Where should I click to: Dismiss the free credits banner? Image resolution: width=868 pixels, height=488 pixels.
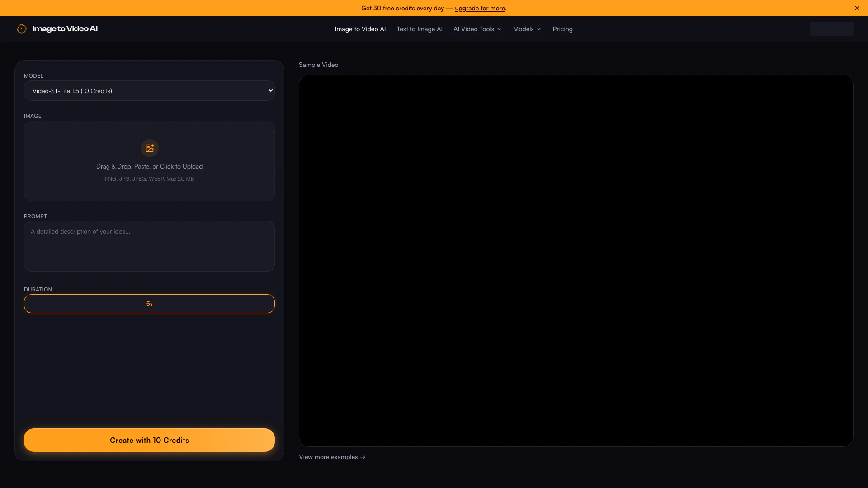(x=857, y=8)
